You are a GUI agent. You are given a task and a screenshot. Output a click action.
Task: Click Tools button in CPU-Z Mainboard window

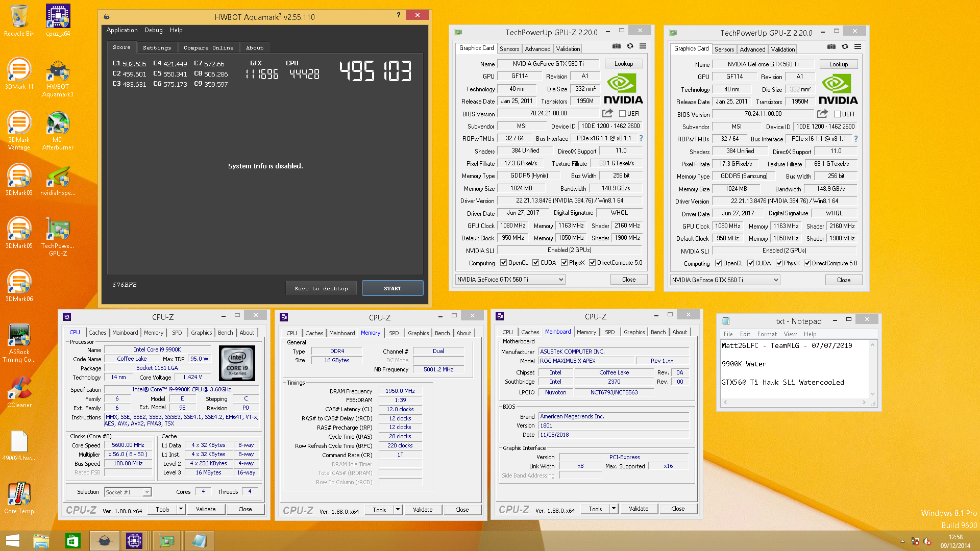tap(595, 509)
